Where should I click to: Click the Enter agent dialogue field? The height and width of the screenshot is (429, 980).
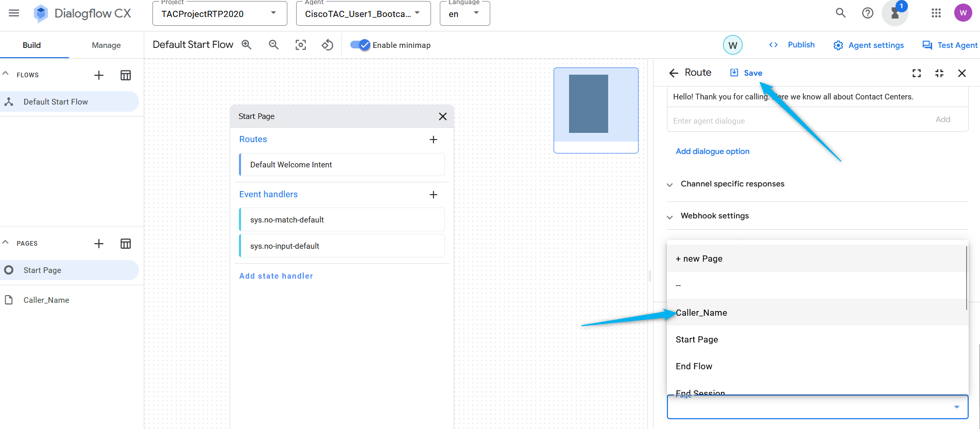pyautogui.click(x=798, y=121)
